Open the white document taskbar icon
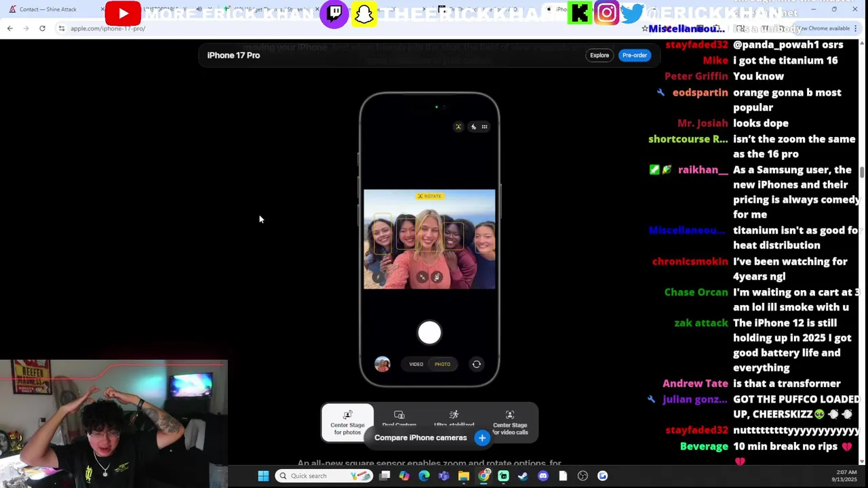This screenshot has width=868, height=488. coord(563,476)
